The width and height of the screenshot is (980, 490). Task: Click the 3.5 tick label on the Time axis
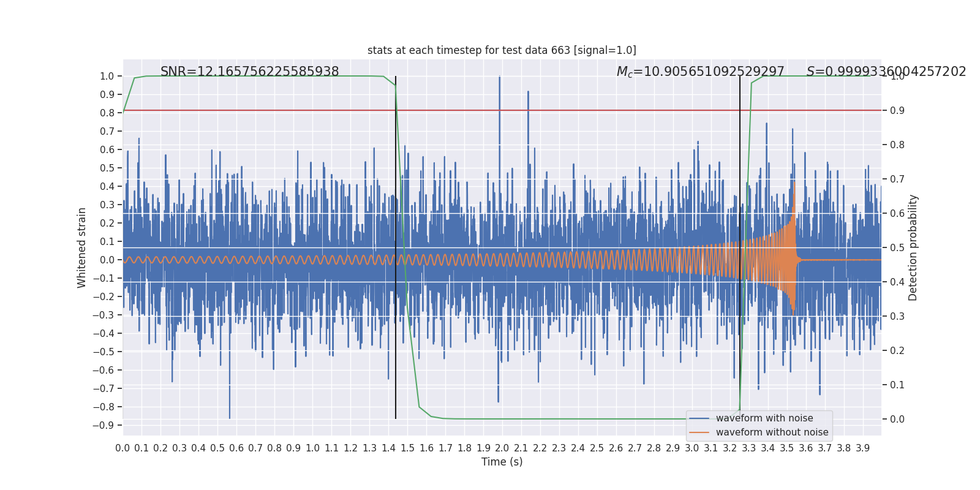pyautogui.click(x=787, y=448)
